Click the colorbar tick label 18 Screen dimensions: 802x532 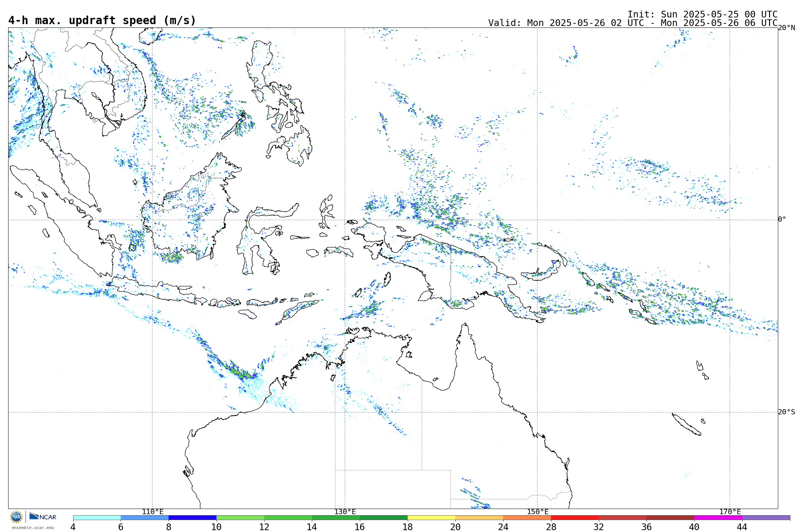click(x=408, y=527)
